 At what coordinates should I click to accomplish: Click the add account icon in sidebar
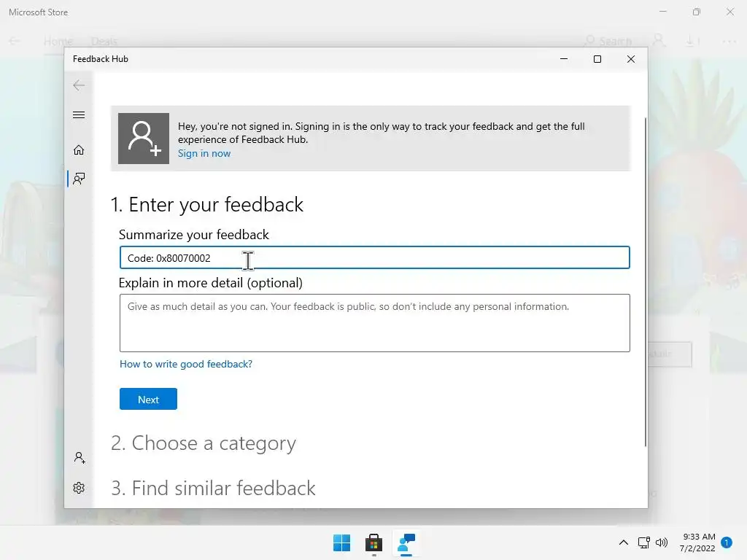(x=80, y=458)
